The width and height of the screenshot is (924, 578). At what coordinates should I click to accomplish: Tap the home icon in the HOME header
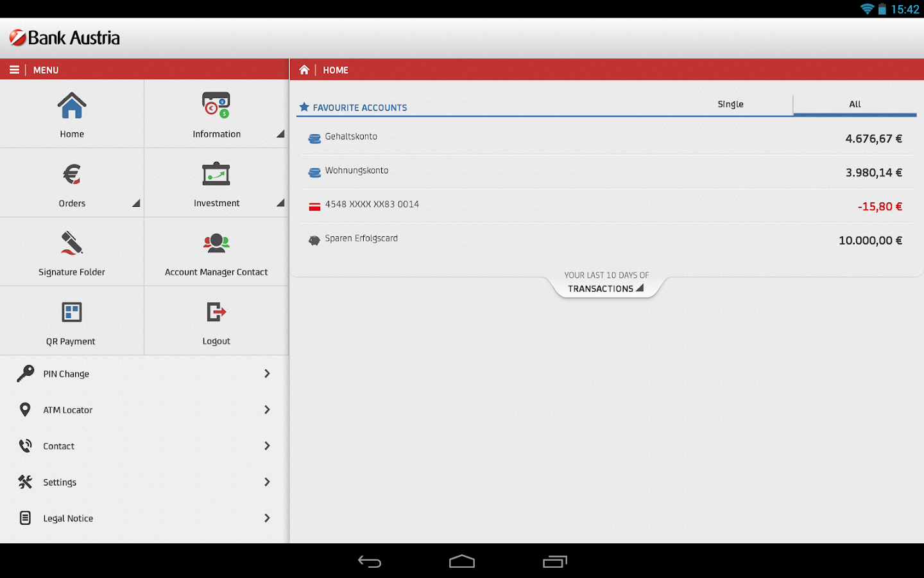click(304, 70)
